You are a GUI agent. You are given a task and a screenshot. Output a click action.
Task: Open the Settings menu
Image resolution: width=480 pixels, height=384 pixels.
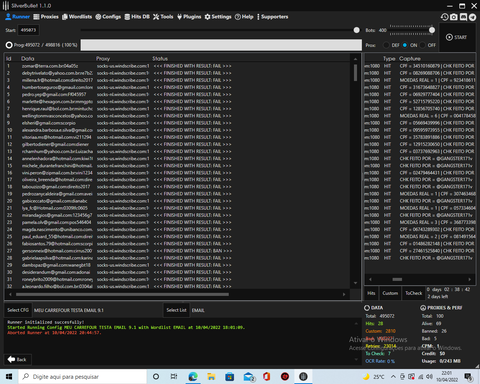(x=218, y=17)
